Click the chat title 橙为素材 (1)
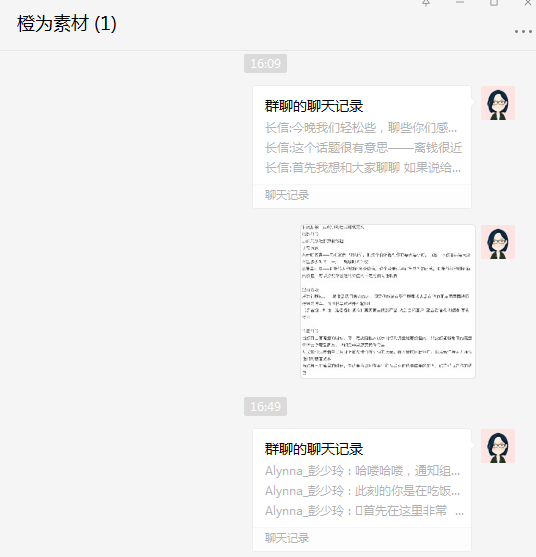 pos(66,24)
